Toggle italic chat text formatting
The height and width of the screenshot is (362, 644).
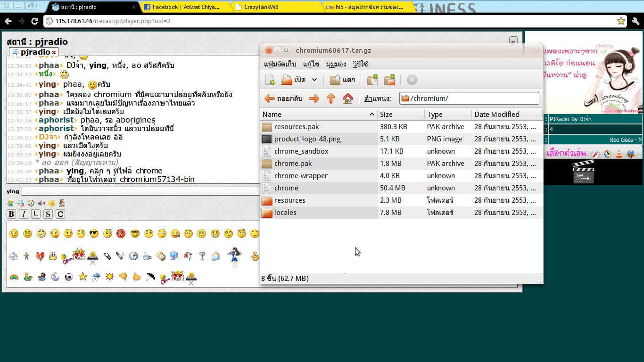click(24, 214)
